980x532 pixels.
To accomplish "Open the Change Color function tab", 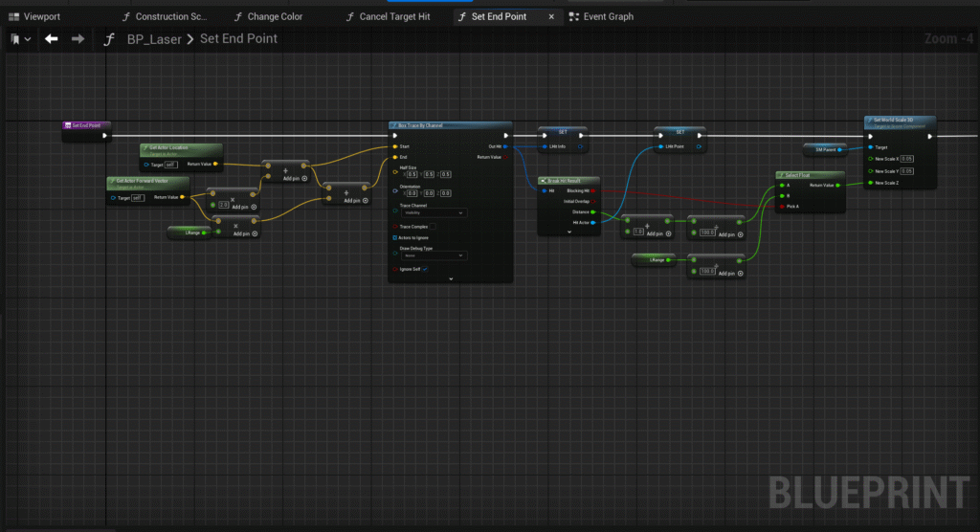I will pos(268,17).
